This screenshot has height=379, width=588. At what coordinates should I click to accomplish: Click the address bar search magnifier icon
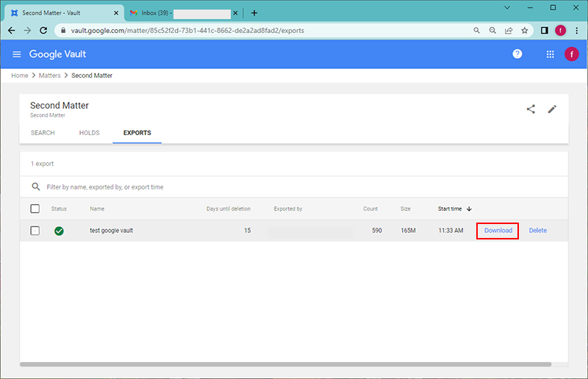[476, 30]
